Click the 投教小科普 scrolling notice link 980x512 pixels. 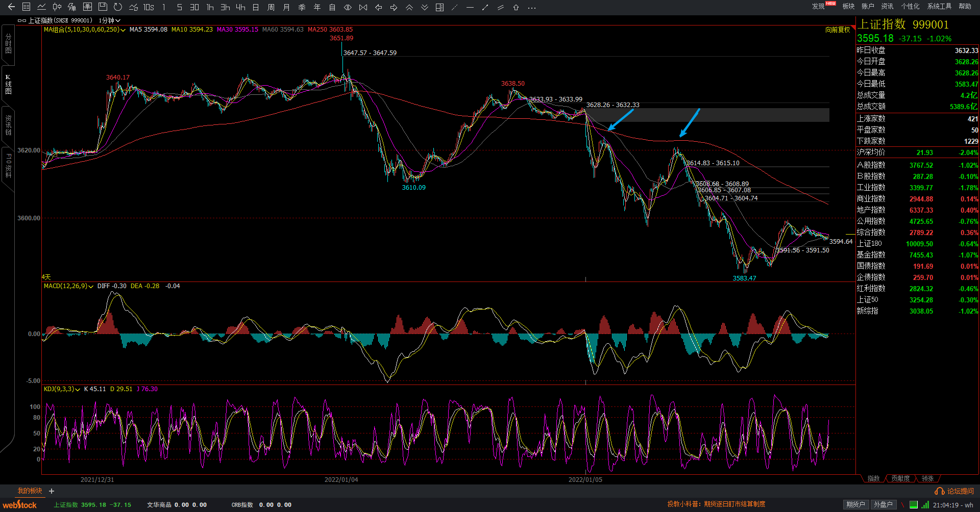[x=716, y=504]
